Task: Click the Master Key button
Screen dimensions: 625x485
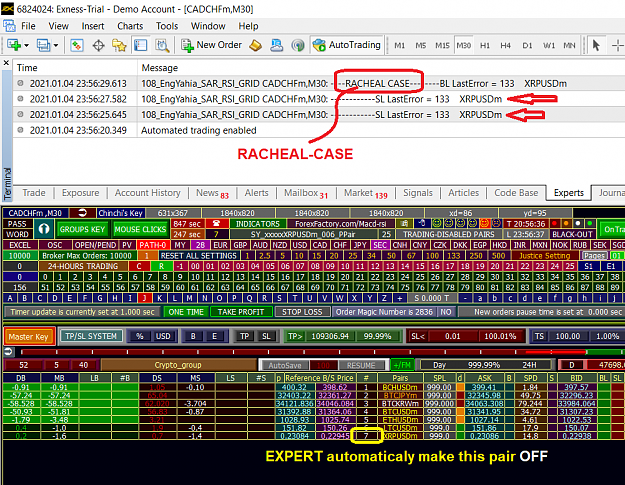Action: (28, 337)
